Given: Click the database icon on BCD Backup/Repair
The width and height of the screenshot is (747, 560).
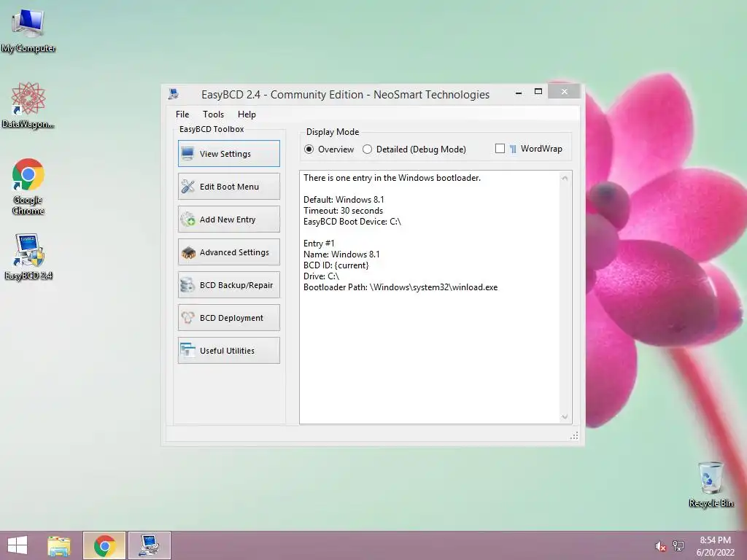Looking at the screenshot, I should (x=187, y=285).
